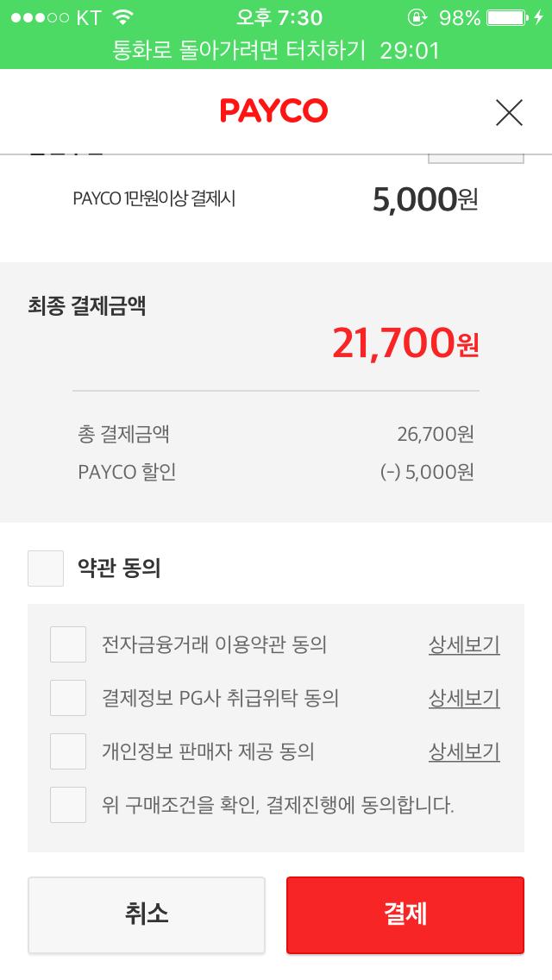Open 상세보기 for 결제정보 PG사 취급위탁
Viewport: 552px width, 980px height.
(464, 698)
